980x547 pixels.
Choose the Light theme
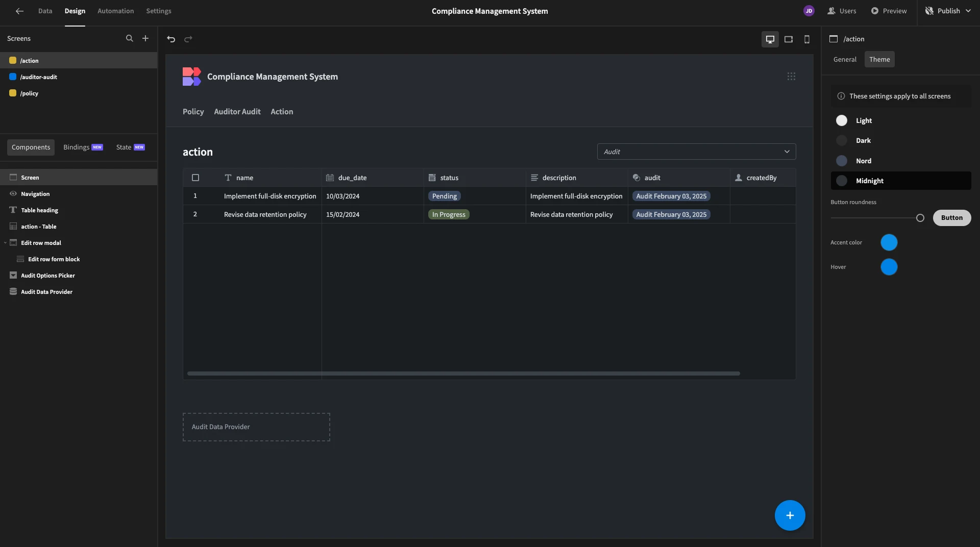point(901,120)
